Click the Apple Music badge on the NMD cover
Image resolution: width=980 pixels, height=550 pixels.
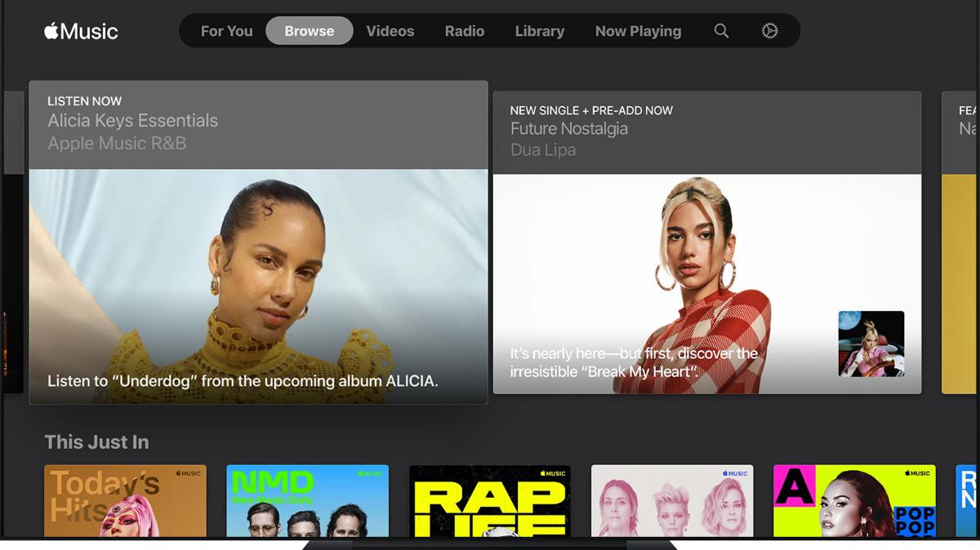pyautogui.click(x=370, y=472)
